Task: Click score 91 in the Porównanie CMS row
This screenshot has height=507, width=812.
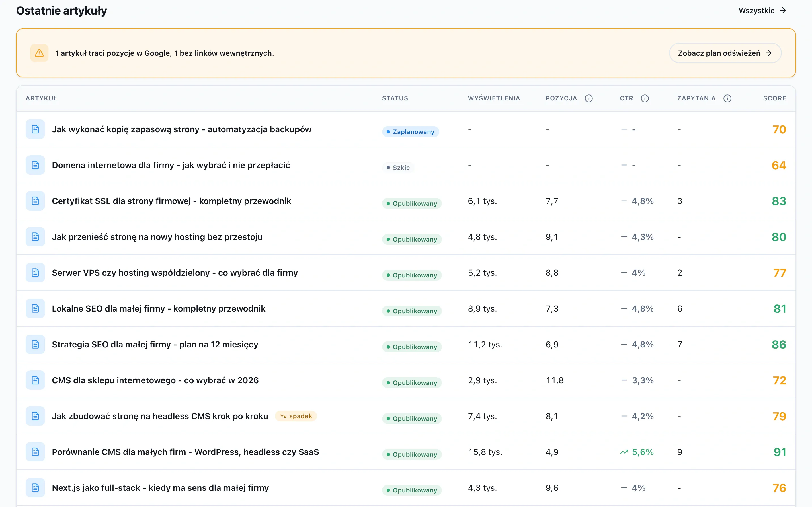Action: point(780,452)
